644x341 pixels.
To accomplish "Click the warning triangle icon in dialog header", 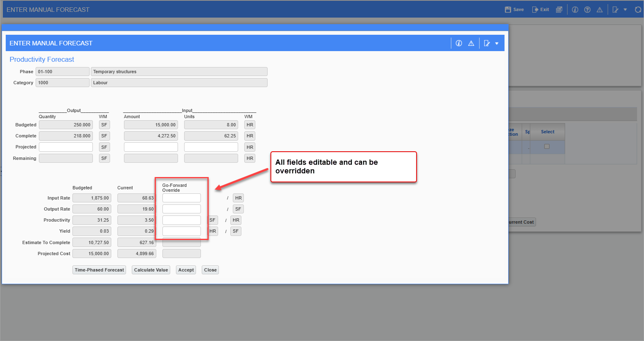I will tap(471, 43).
